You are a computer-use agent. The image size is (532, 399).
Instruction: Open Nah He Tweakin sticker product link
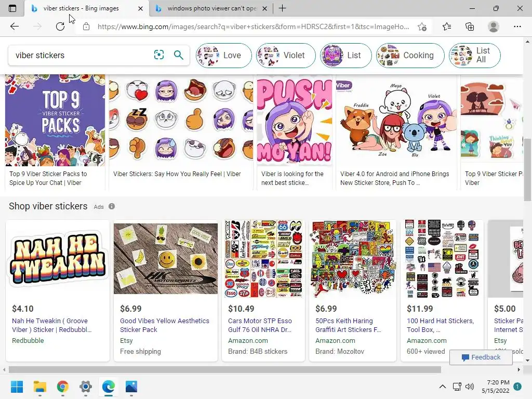(x=51, y=325)
